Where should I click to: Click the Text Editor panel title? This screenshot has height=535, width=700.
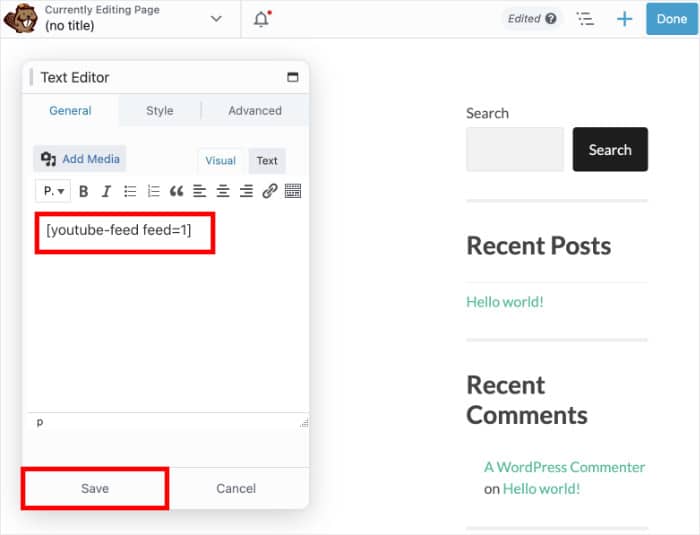75,78
